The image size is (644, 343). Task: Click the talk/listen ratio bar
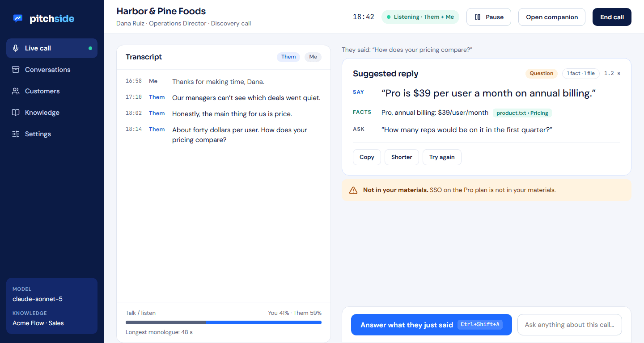point(224,322)
